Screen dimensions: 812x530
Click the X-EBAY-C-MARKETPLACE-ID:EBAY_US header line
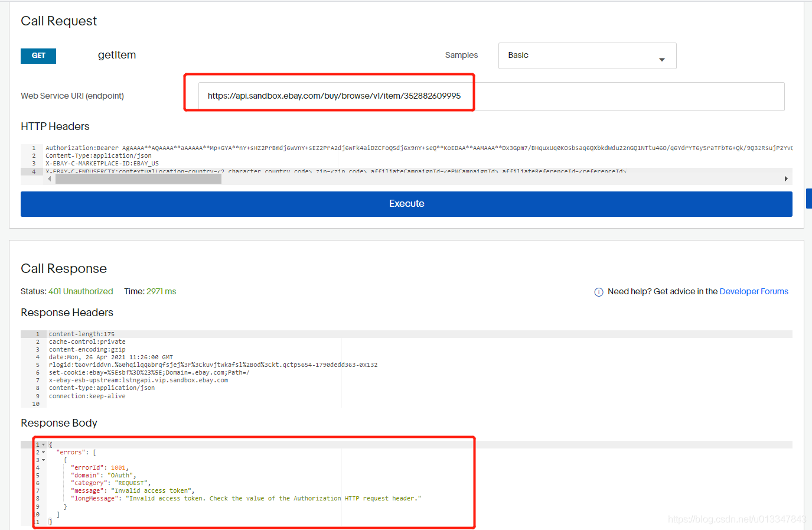coord(102,164)
